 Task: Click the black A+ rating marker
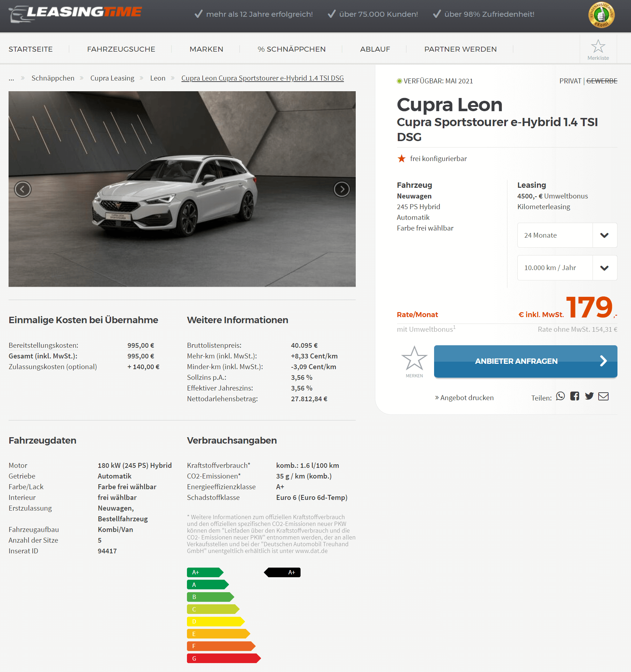pos(282,572)
